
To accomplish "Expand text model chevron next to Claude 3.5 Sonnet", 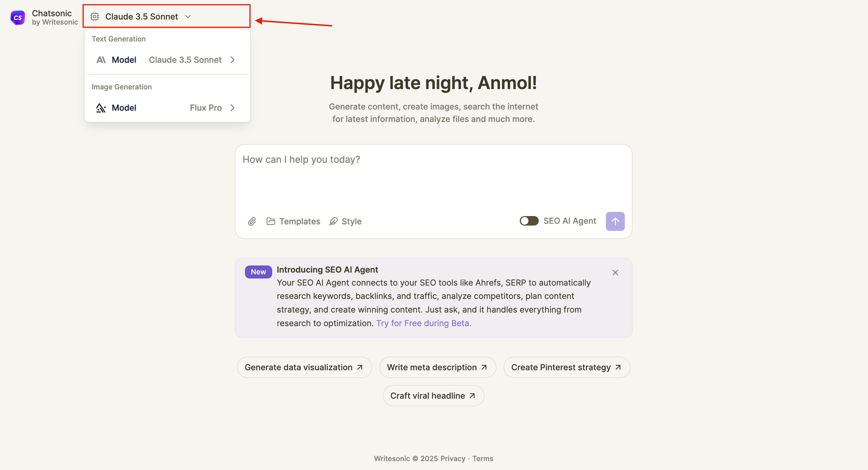I will (232, 60).
